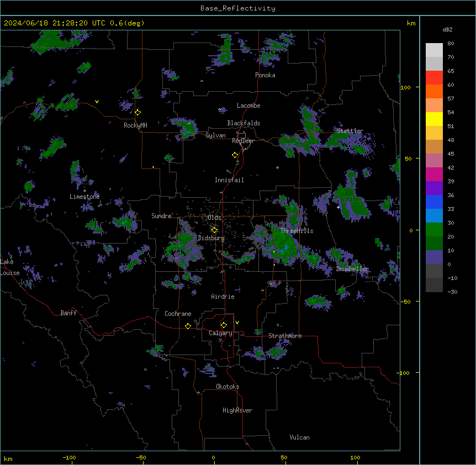The height and width of the screenshot is (465, 476).
Task: Select the light blue 30-33 dBZ swatch
Action: (x=434, y=216)
